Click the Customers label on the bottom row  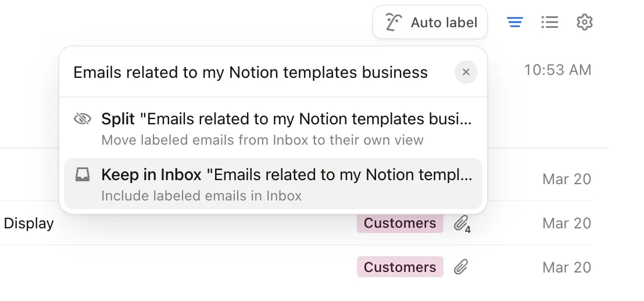pyautogui.click(x=400, y=267)
